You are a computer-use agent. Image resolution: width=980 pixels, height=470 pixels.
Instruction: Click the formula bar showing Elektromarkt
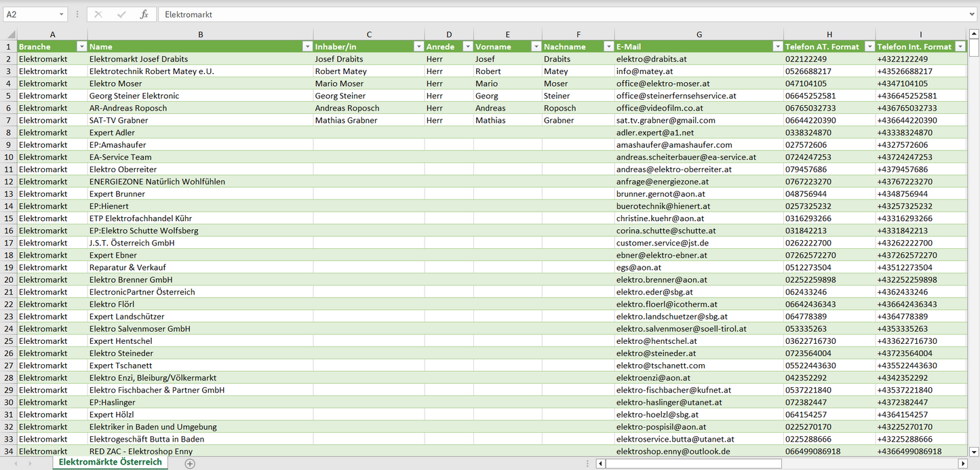pyautogui.click(x=543, y=14)
